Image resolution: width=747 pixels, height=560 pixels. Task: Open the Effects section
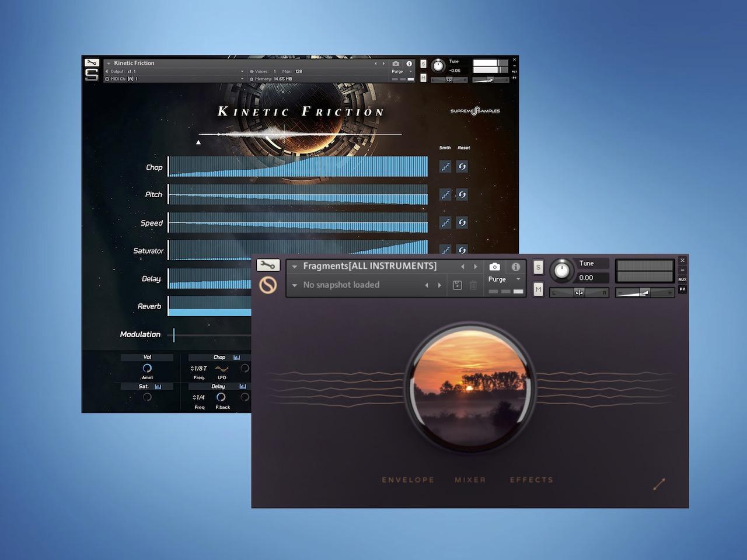pyautogui.click(x=531, y=480)
